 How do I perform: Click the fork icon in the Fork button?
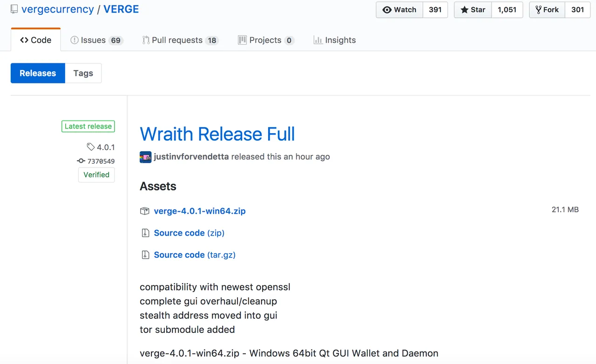(539, 10)
